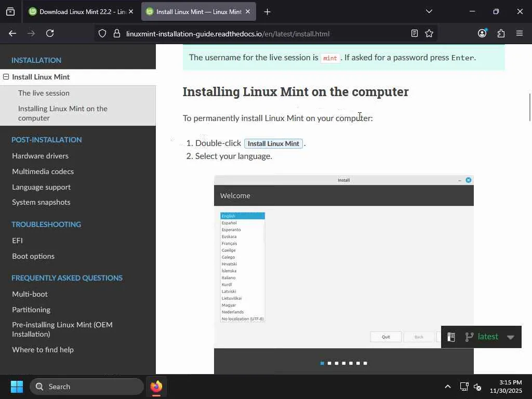Go to Installing Linux Mint on the computer link
532x399 pixels.
(x=63, y=113)
